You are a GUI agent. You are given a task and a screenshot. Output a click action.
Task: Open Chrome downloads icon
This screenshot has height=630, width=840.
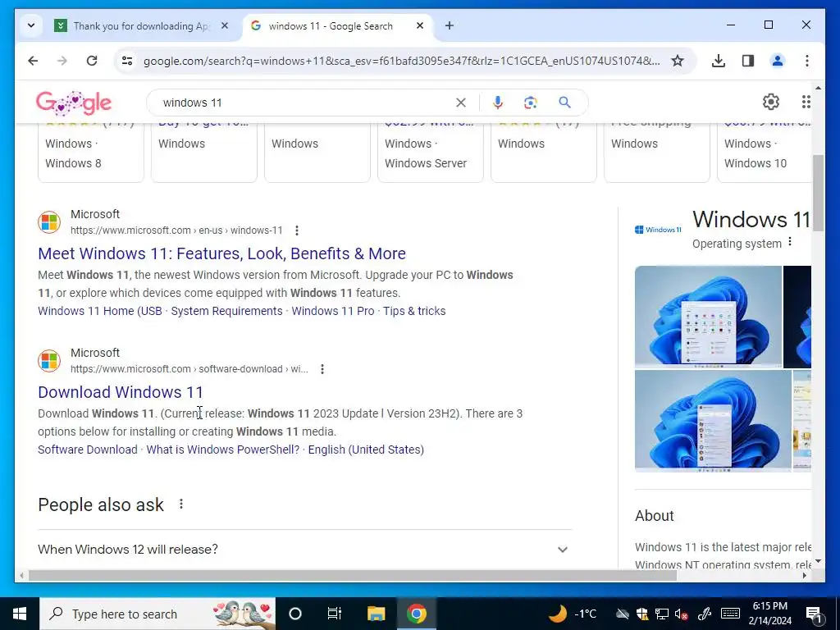(719, 61)
